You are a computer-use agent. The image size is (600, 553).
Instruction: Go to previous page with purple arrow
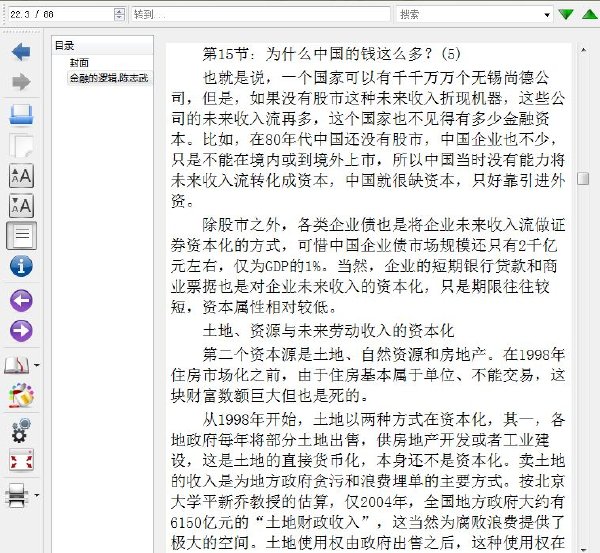pyautogui.click(x=21, y=300)
